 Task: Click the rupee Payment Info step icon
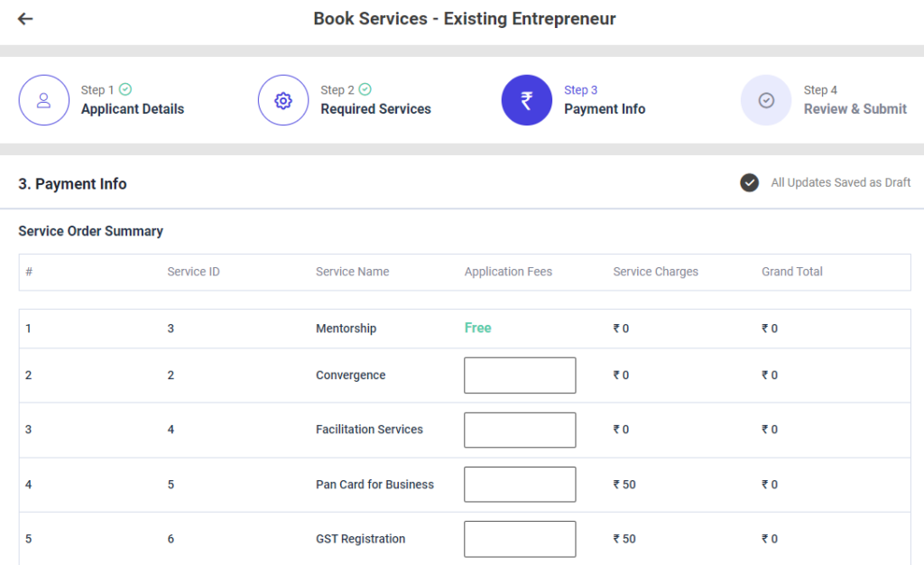pyautogui.click(x=526, y=100)
